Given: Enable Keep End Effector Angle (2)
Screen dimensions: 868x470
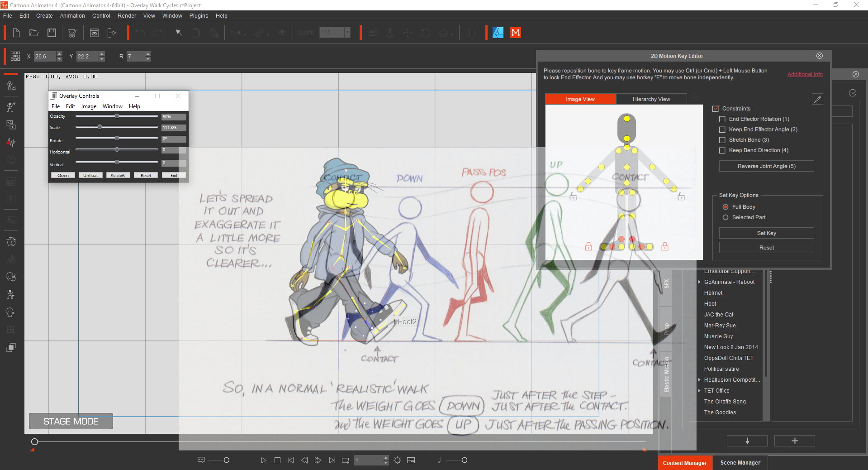Looking at the screenshot, I should pos(722,129).
